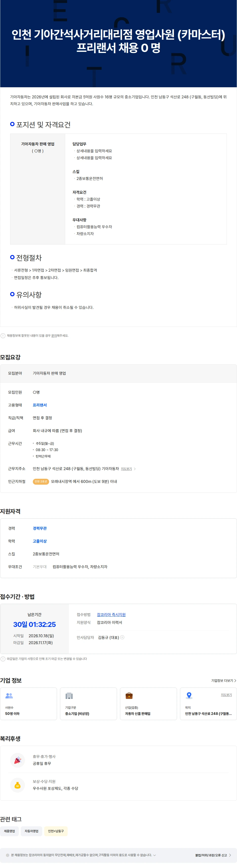Click the arrow next to 불법/허위/과장/오류 신고
The width and height of the screenshot is (237, 868).
(230, 855)
